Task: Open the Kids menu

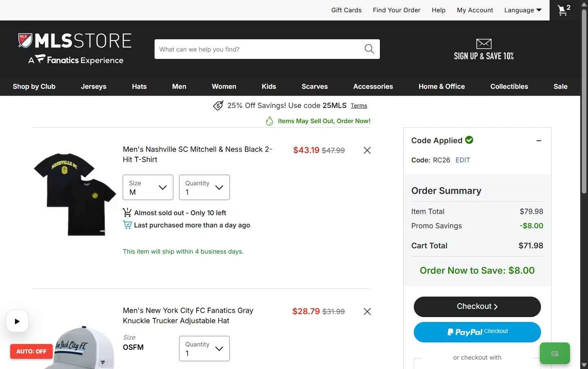Action: tap(269, 86)
